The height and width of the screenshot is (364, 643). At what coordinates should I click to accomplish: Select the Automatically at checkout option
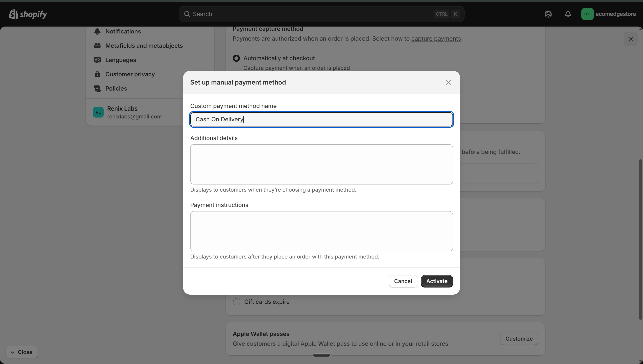click(x=236, y=58)
